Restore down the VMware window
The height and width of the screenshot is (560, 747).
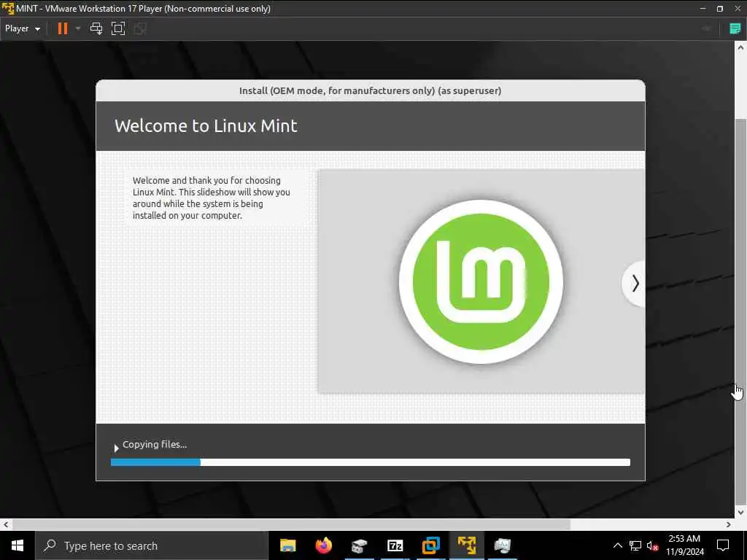tap(720, 9)
